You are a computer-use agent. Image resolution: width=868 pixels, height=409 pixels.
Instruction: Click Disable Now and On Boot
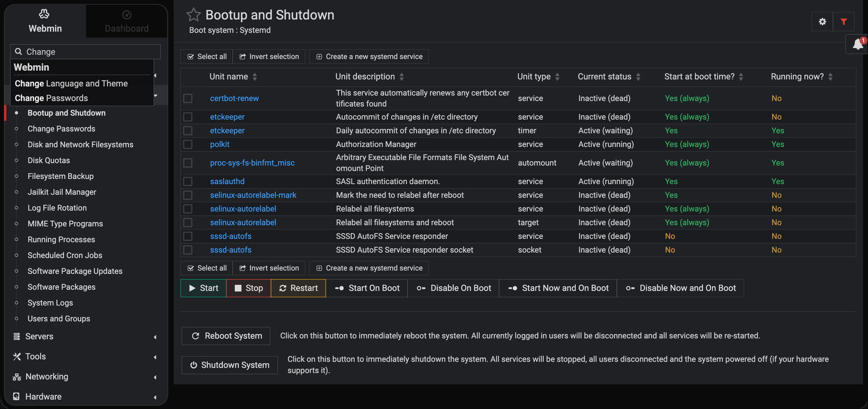point(680,288)
